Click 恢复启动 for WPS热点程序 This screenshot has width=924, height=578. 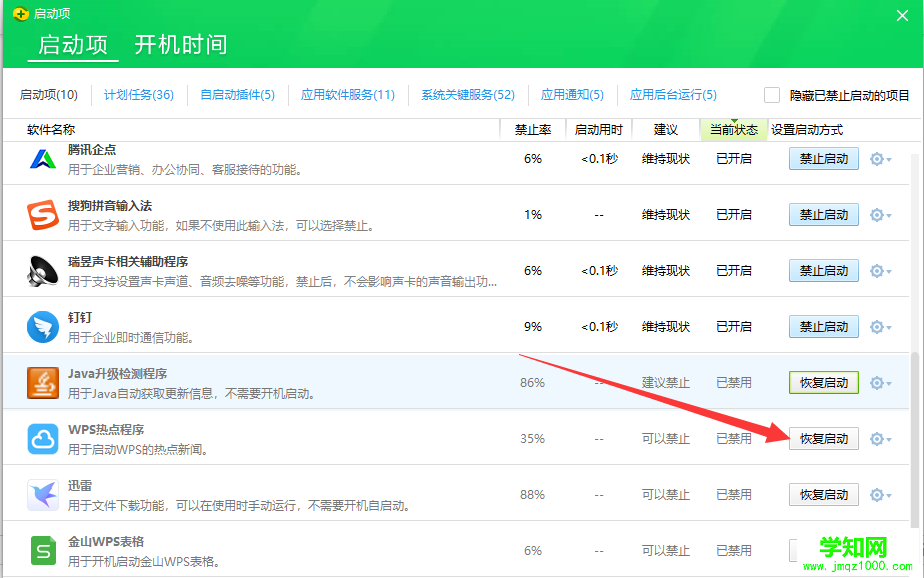coord(824,439)
